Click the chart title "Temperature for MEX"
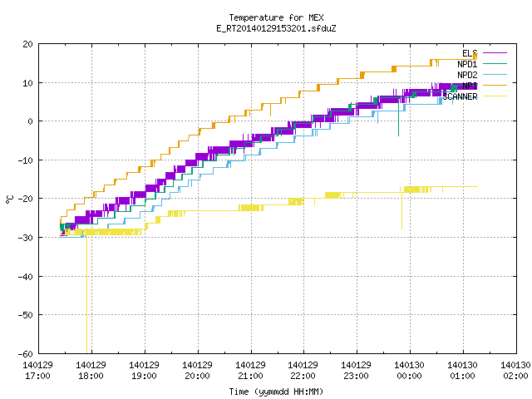The width and height of the screenshot is (532, 399). [x=276, y=17]
